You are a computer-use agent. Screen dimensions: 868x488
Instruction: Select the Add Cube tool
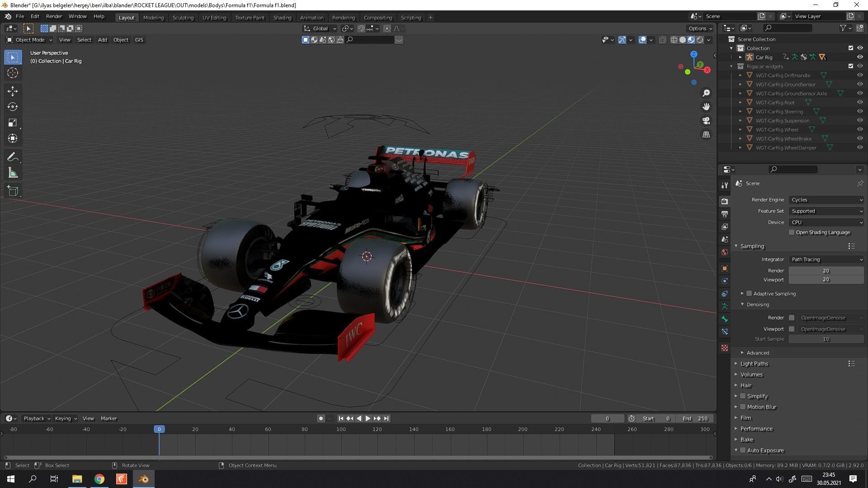[13, 191]
